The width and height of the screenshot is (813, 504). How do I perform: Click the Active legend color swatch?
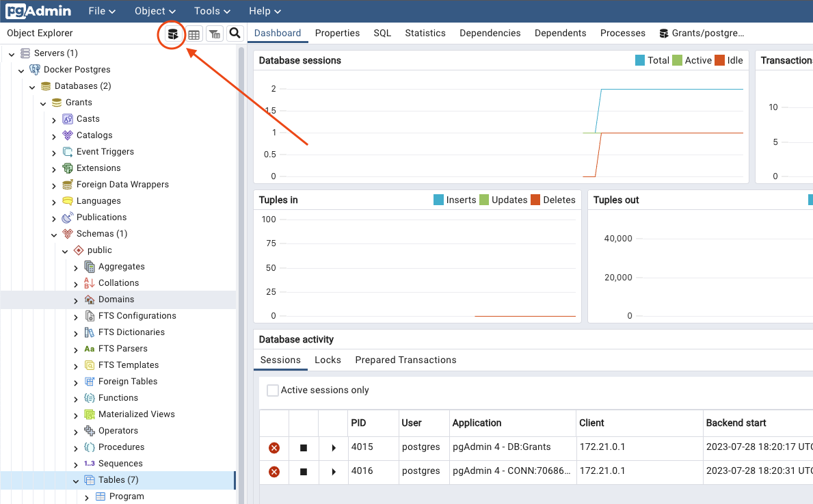pyautogui.click(x=677, y=61)
